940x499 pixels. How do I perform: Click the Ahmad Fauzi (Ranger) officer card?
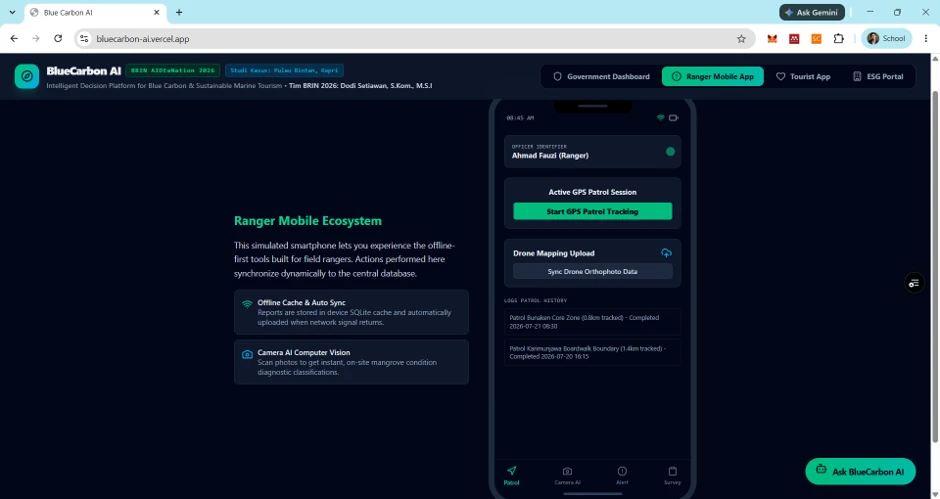point(592,152)
